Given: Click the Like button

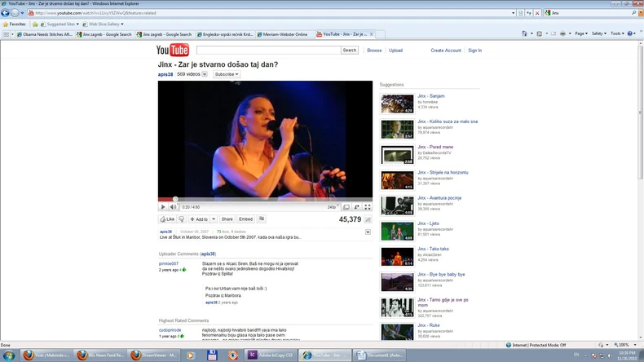Looking at the screenshot, I should (167, 219).
